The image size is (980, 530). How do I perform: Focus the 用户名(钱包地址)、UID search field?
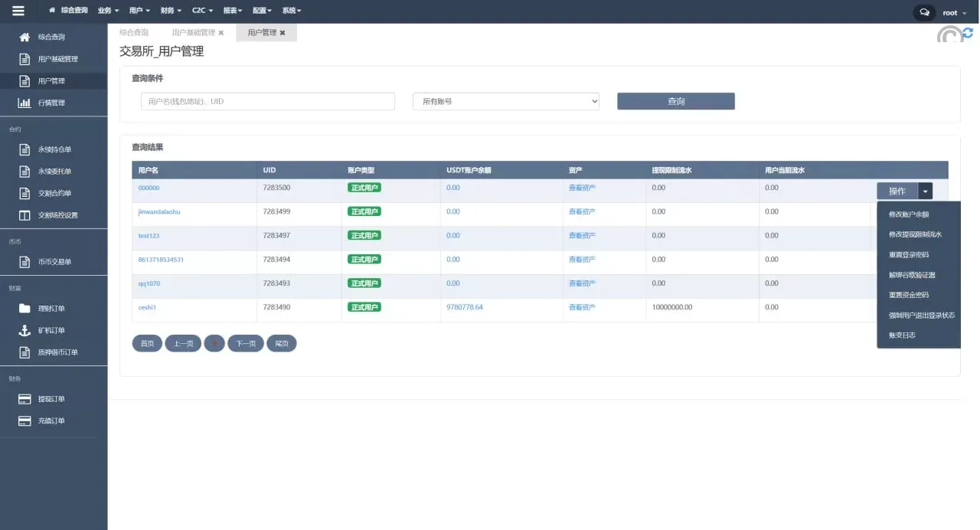pos(267,101)
